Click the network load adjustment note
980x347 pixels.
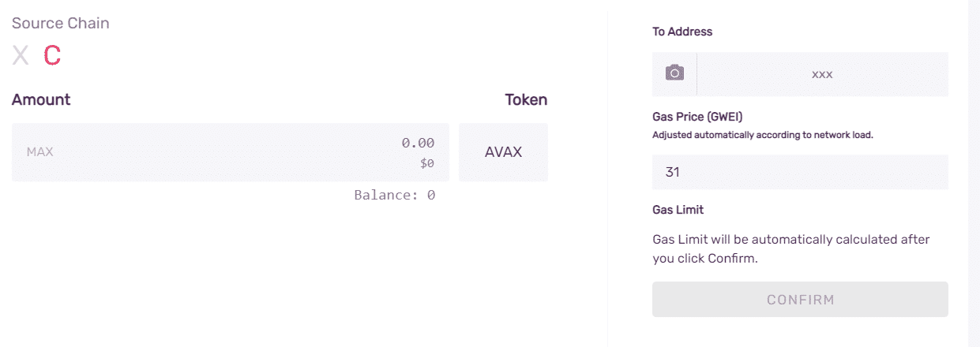pyautogui.click(x=762, y=135)
